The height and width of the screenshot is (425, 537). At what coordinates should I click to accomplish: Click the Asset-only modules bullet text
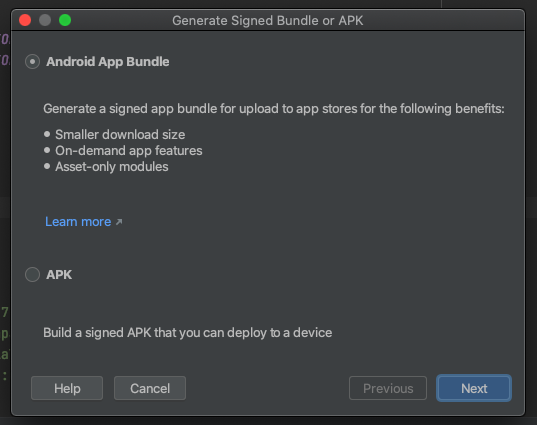112,167
